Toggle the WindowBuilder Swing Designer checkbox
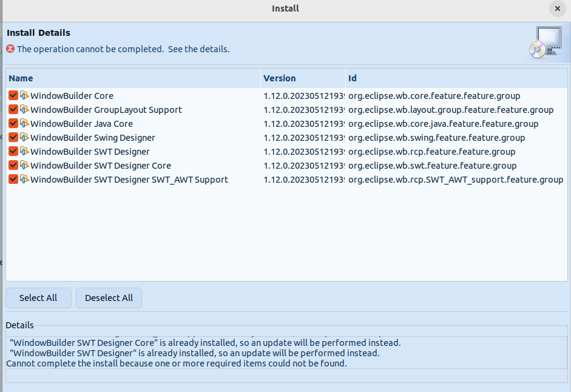Screen dimensions: 571x392 [x=13, y=137]
